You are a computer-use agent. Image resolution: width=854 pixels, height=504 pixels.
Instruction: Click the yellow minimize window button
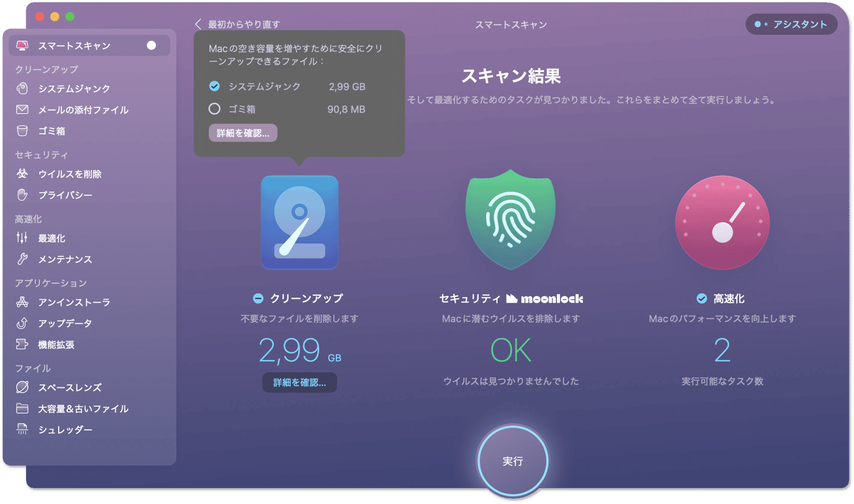[x=55, y=17]
